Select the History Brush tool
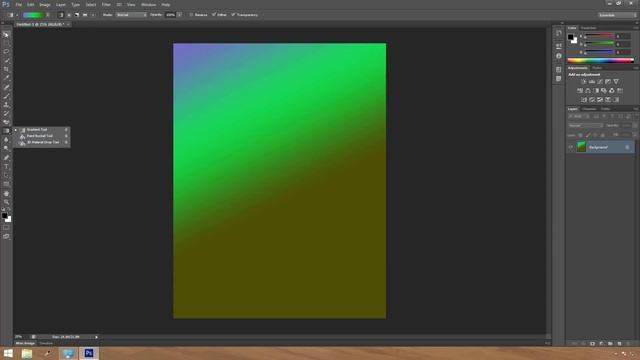The width and height of the screenshot is (640, 360). coord(6,113)
